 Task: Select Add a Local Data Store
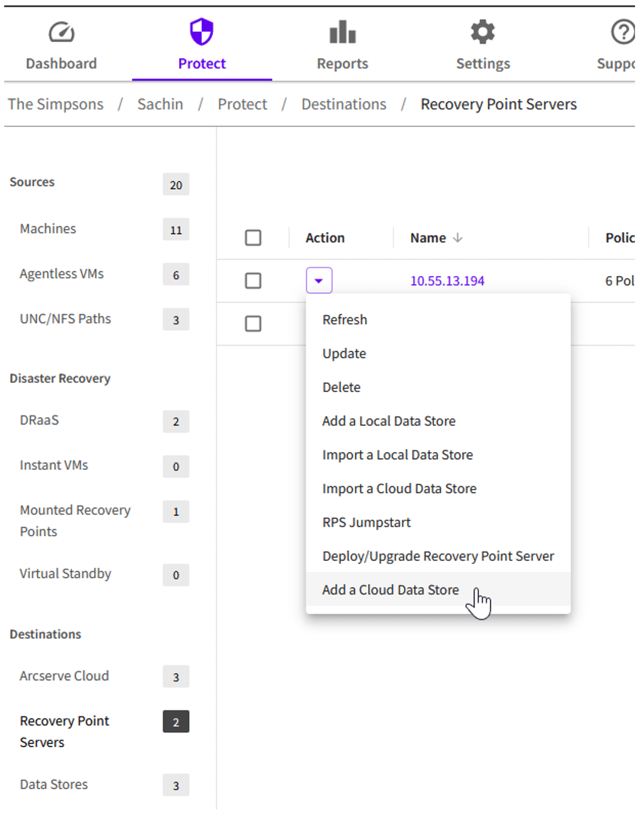tap(438, 421)
